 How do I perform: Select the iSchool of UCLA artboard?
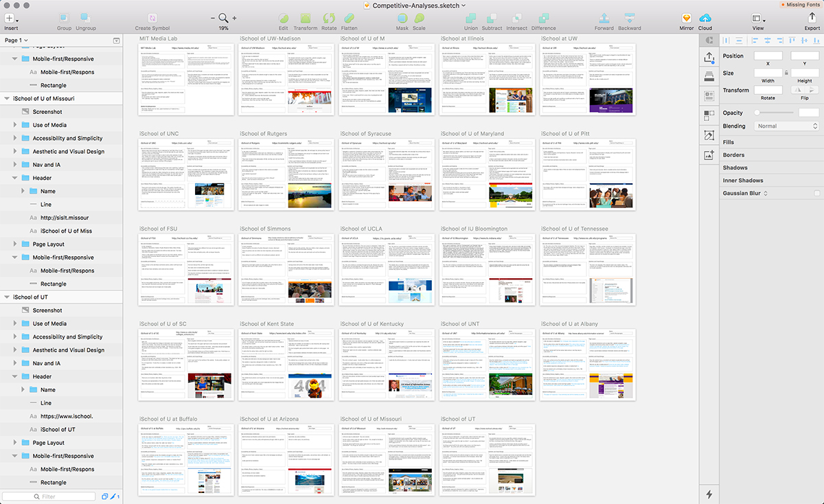(x=388, y=270)
